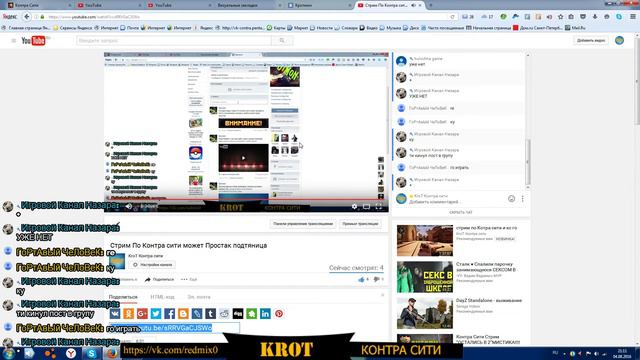Image resolution: width=640 pixels, height=360 pixels.
Task: Open chat options three-dot menu
Action: [522, 199]
